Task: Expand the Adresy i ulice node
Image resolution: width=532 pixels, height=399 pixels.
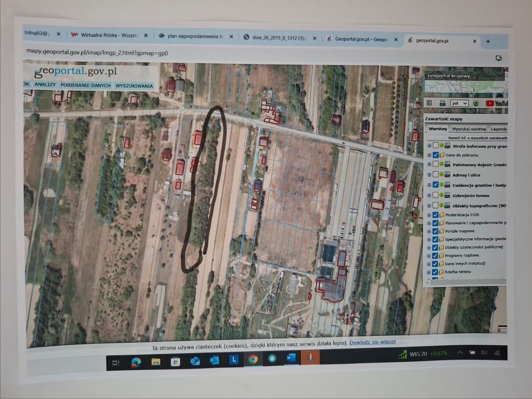Action: (429, 175)
